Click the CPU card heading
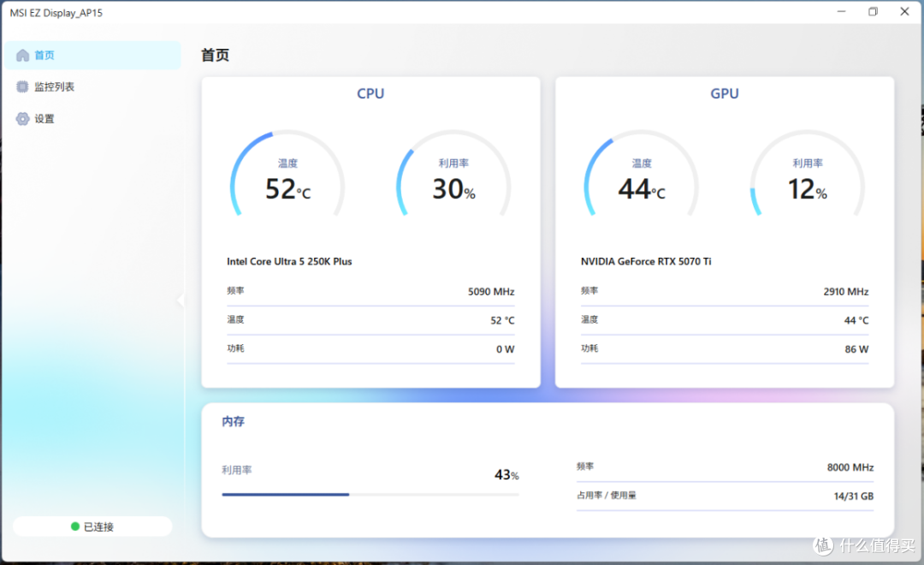Viewport: 924px width, 565px height. click(x=370, y=93)
